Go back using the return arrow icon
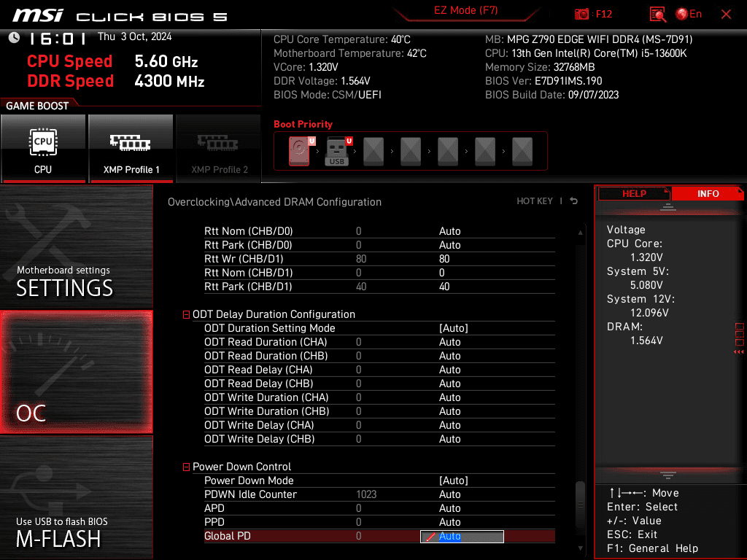This screenshot has height=560, width=747. [574, 201]
